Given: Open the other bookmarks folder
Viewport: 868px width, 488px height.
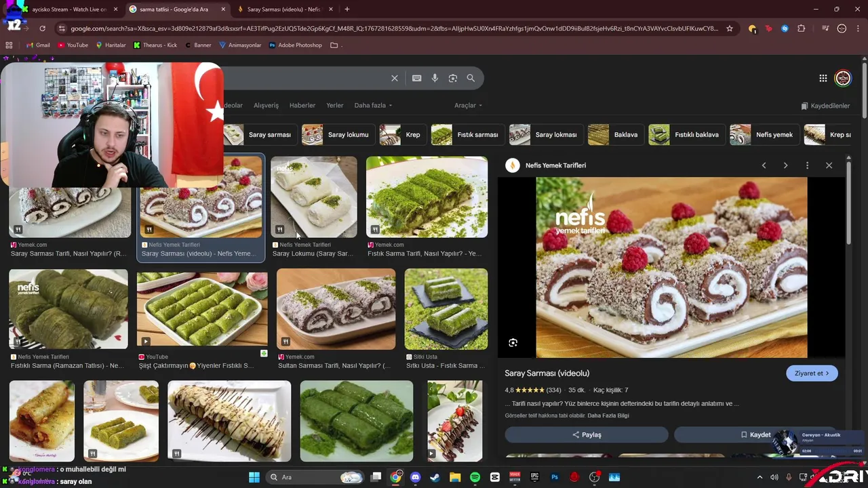Looking at the screenshot, I should point(334,45).
